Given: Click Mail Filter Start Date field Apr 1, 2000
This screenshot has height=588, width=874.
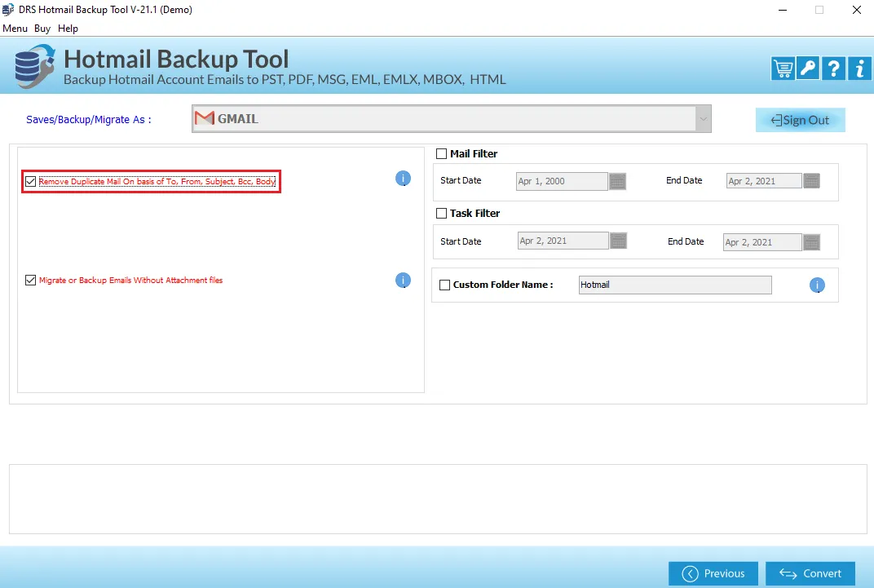Looking at the screenshot, I should pyautogui.click(x=562, y=181).
